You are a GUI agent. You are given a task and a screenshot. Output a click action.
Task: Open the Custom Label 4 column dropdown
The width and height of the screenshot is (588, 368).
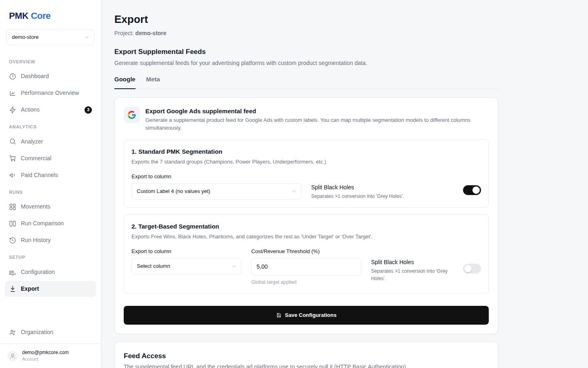tap(216, 191)
